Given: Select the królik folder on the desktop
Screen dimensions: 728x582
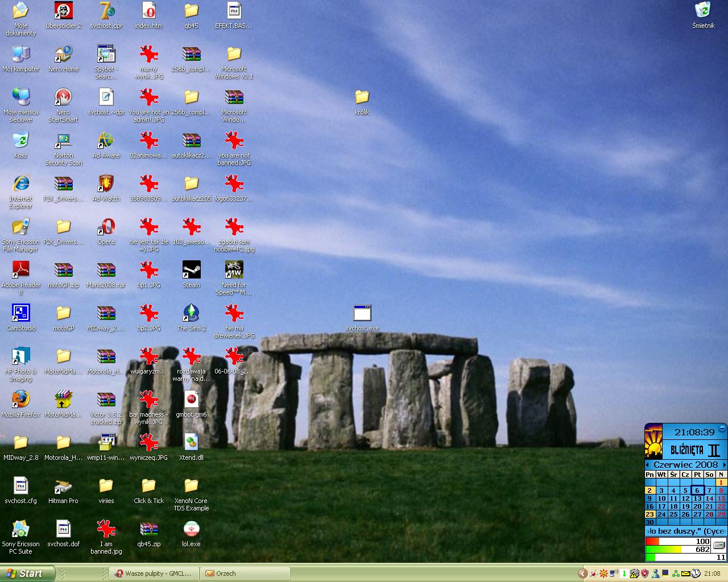Looking at the screenshot, I should coord(362,97).
